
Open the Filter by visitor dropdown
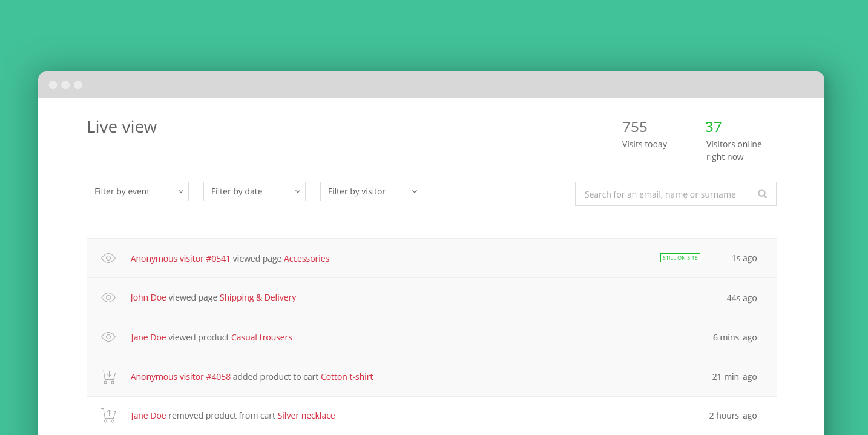(x=371, y=191)
